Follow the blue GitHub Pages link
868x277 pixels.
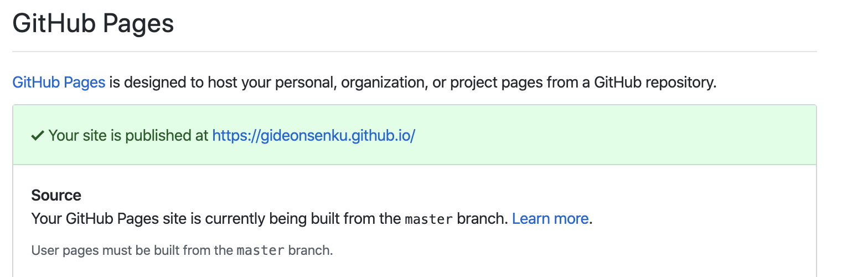click(59, 83)
